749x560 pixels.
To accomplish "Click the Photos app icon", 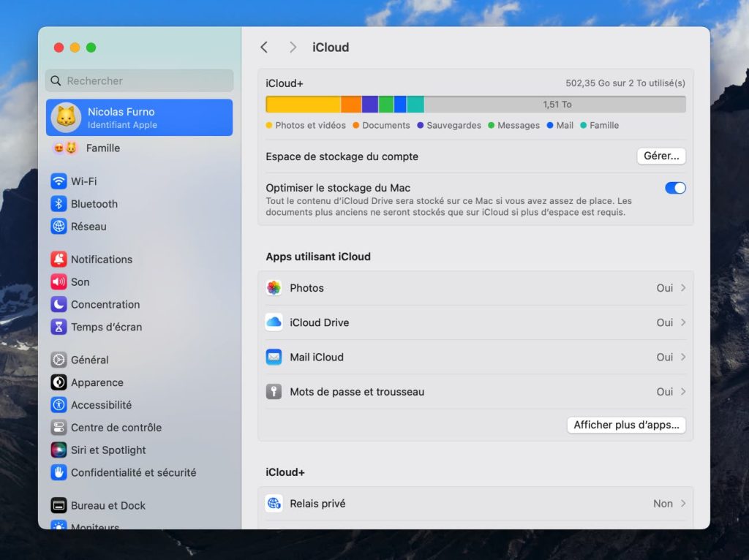I will point(274,288).
